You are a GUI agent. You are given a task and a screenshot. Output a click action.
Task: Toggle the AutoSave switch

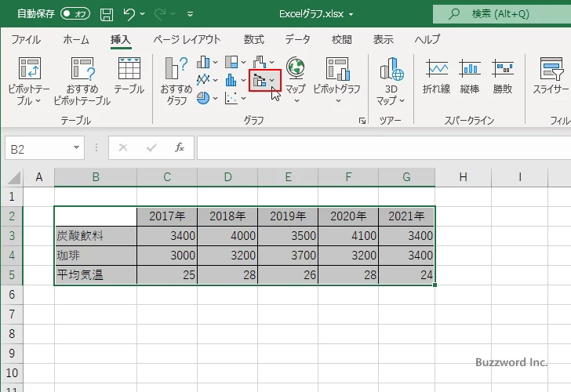click(x=75, y=14)
